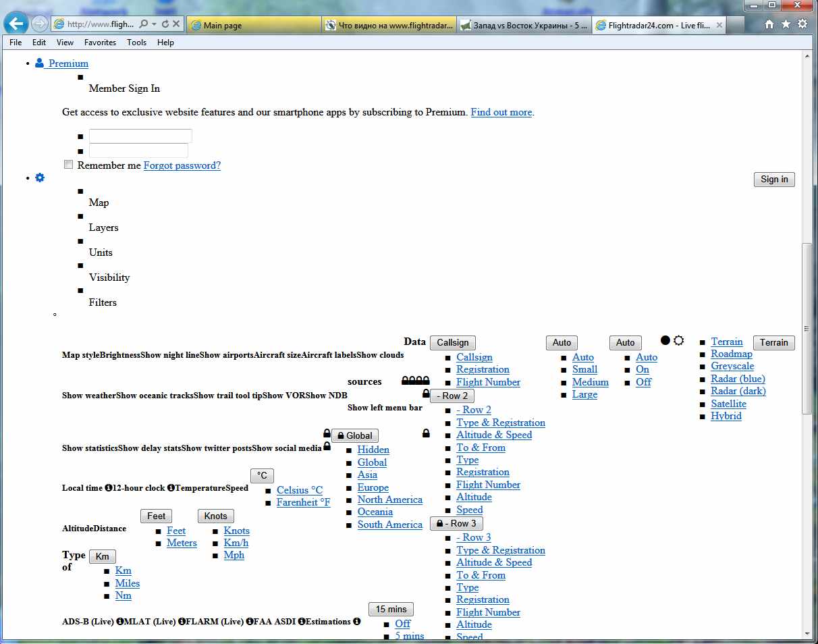Viewport: 818px width, 644px height.
Task: Open the browser Tools gear icon
Action: [x=802, y=24]
